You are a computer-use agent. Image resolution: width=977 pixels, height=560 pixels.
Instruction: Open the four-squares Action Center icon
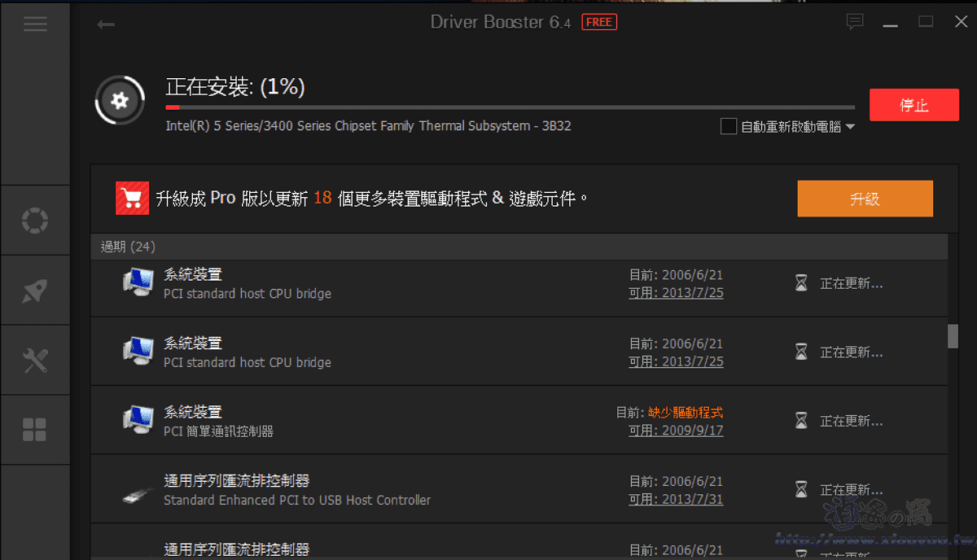pyautogui.click(x=35, y=430)
